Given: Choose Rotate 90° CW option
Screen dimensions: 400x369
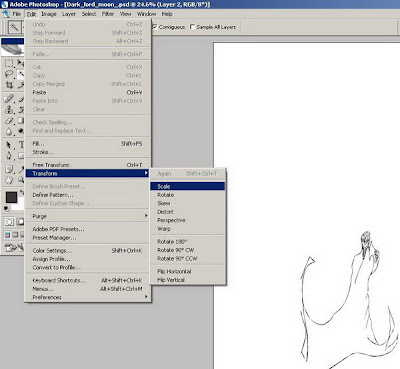Looking at the screenshot, I should [188, 250].
